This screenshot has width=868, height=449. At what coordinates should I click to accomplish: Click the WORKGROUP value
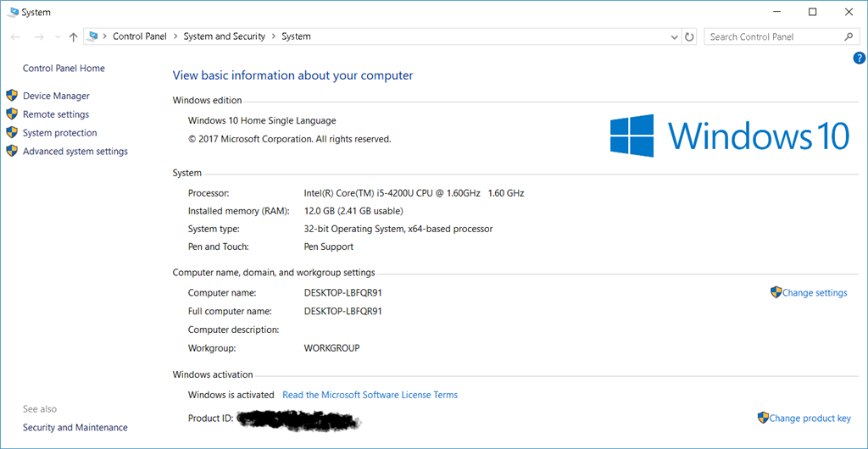[x=332, y=348]
